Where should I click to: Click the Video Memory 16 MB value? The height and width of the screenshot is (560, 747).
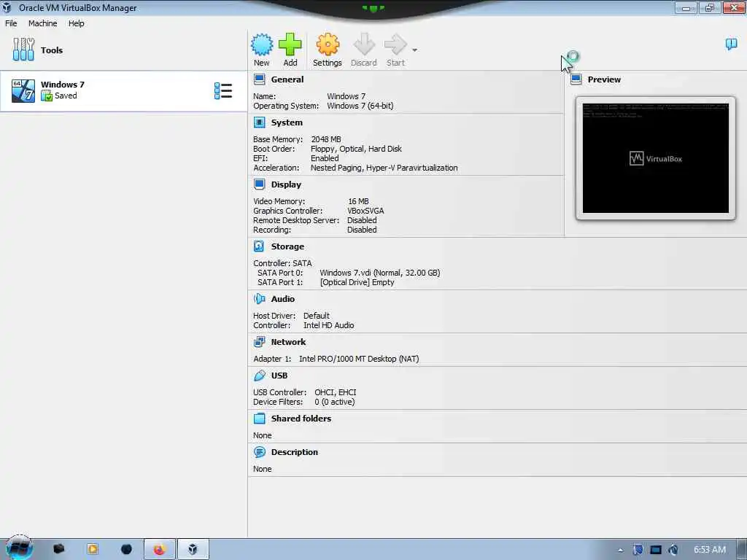pos(358,201)
